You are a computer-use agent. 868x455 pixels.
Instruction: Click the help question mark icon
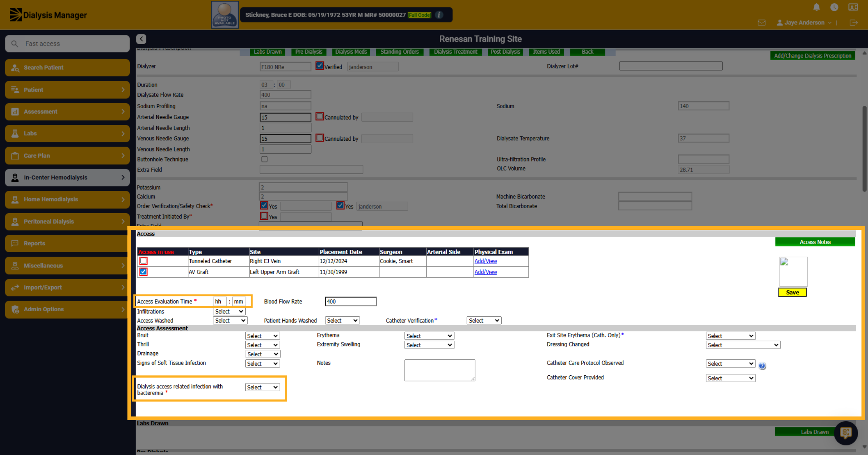(762, 366)
